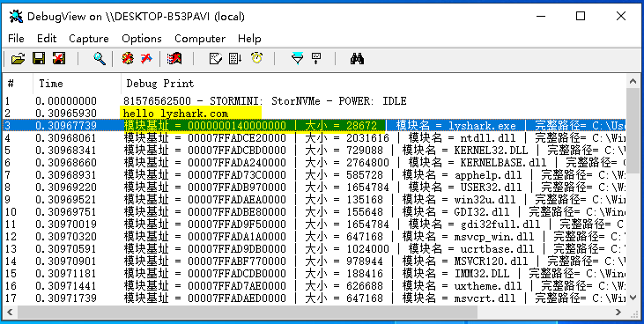The image size is (644, 324).
Task: Click base address 00007FFADCE20000
Action: click(237, 138)
